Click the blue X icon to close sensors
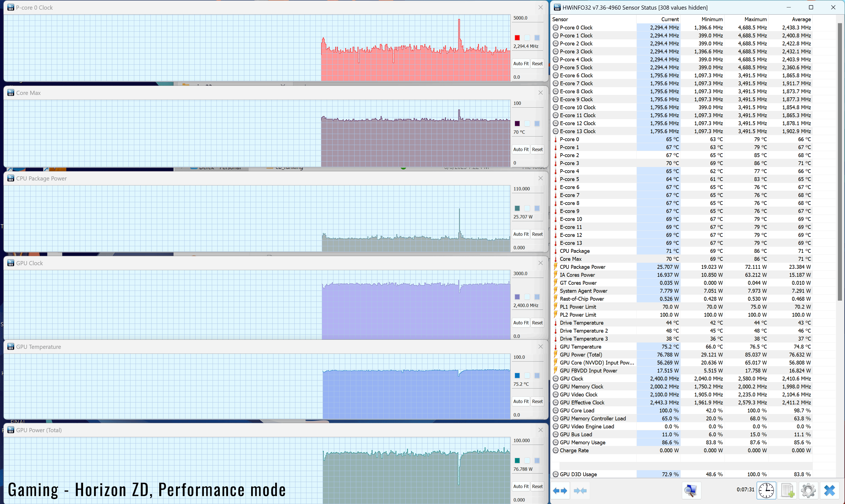Screen dimensions: 845x504 (829, 491)
